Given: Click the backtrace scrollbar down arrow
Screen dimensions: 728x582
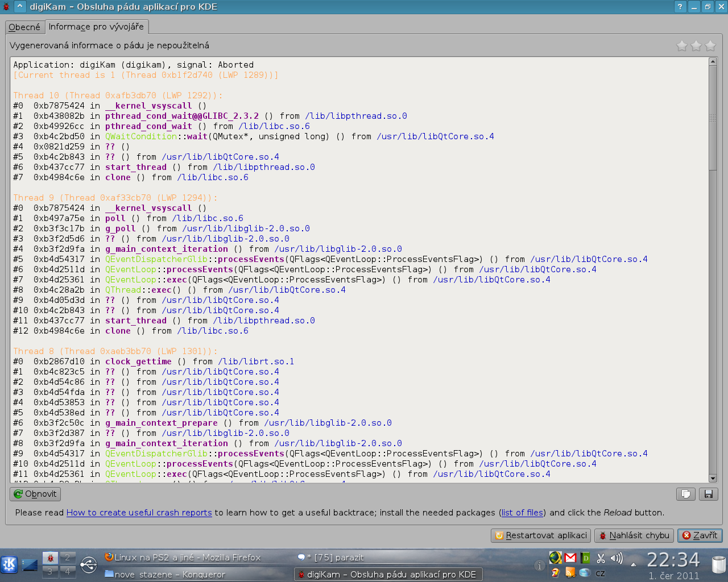Looking at the screenshot, I should point(713,479).
